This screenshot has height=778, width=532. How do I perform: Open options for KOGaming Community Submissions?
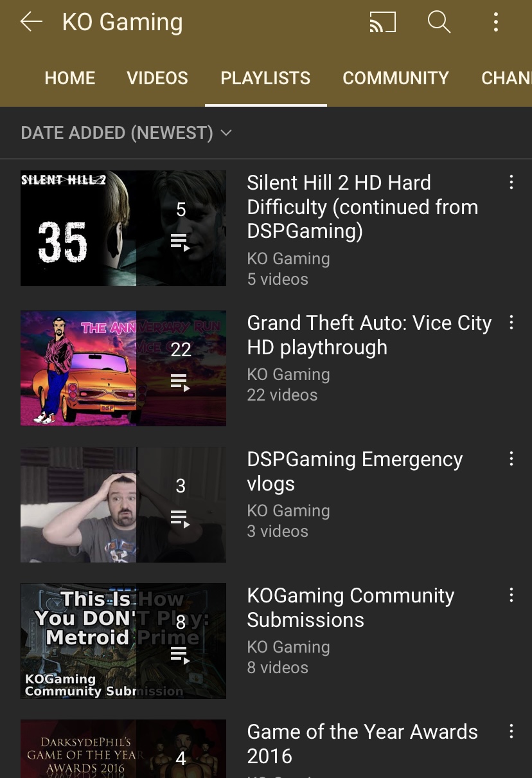pos(511,595)
